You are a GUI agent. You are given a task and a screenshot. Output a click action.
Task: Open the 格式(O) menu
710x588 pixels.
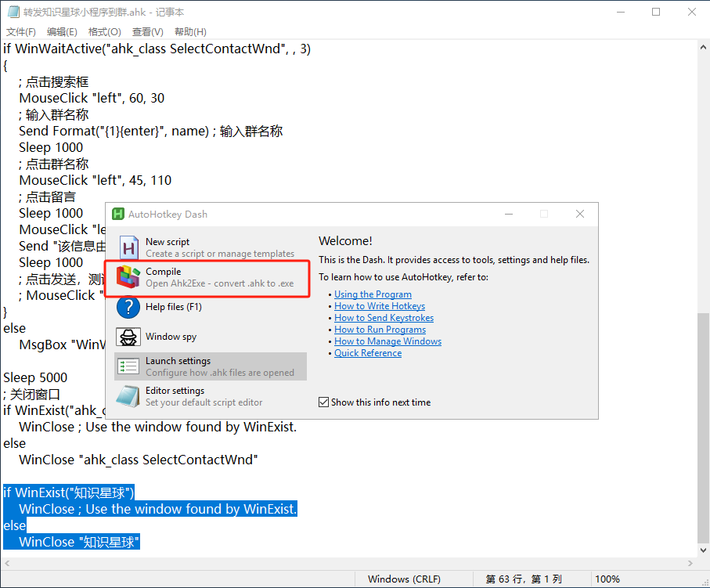(x=105, y=32)
